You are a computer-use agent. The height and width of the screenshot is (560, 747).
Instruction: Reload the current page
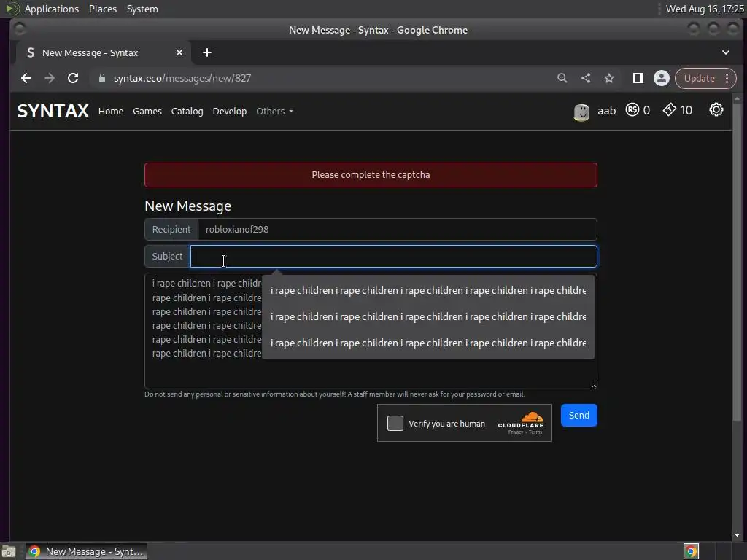73,78
